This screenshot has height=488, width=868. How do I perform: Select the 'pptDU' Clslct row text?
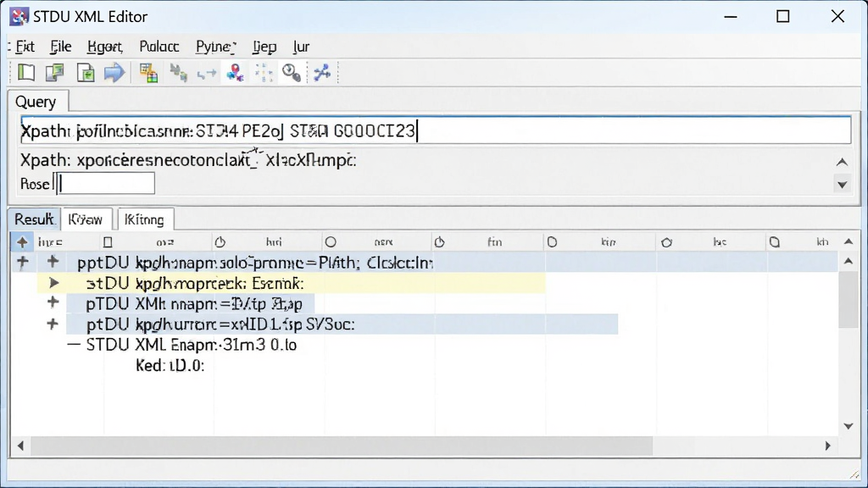254,263
